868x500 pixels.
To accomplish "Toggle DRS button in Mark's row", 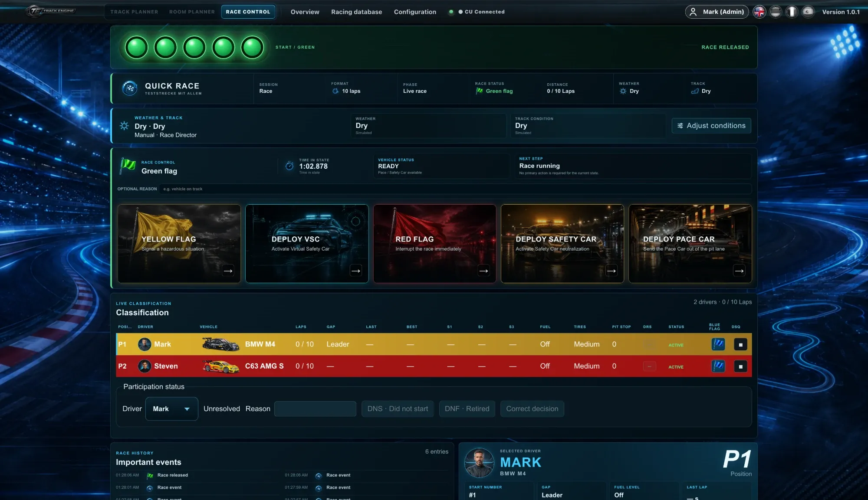I will pyautogui.click(x=649, y=345).
